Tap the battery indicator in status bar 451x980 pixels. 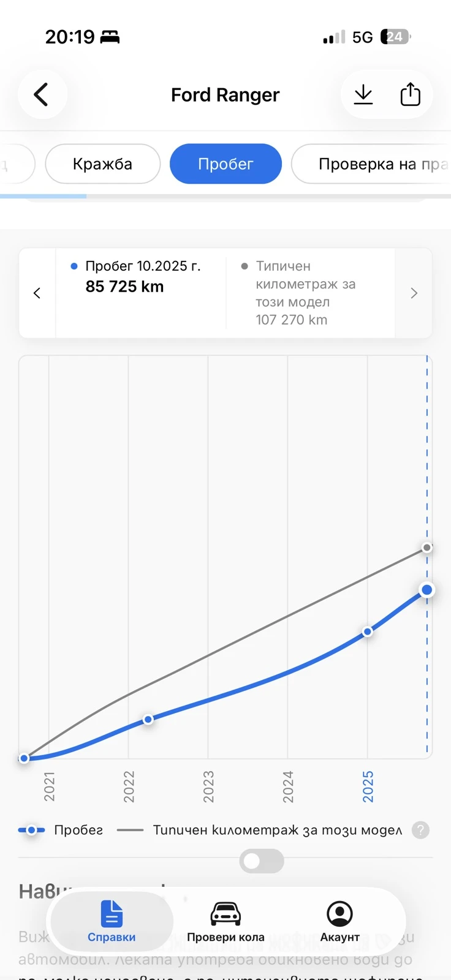pos(395,37)
